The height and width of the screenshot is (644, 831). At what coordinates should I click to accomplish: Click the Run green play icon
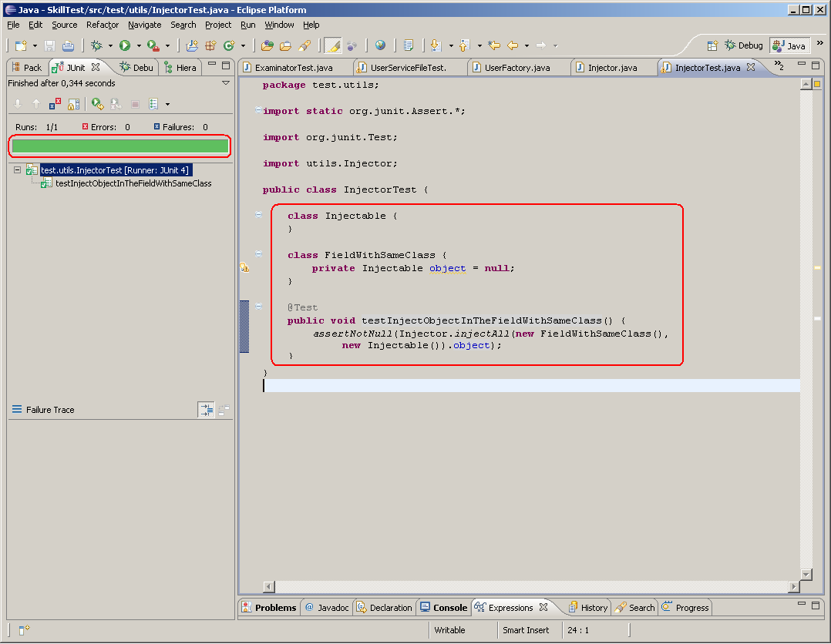[x=124, y=46]
